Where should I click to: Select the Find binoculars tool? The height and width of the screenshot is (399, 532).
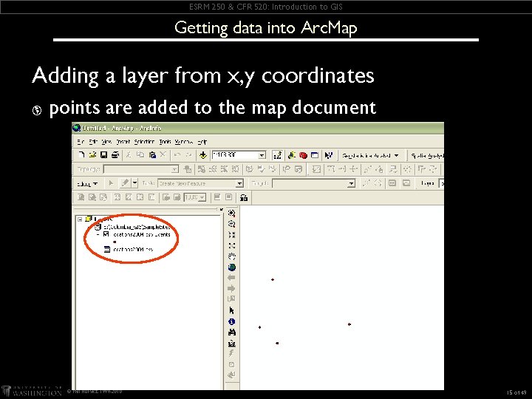(x=232, y=332)
